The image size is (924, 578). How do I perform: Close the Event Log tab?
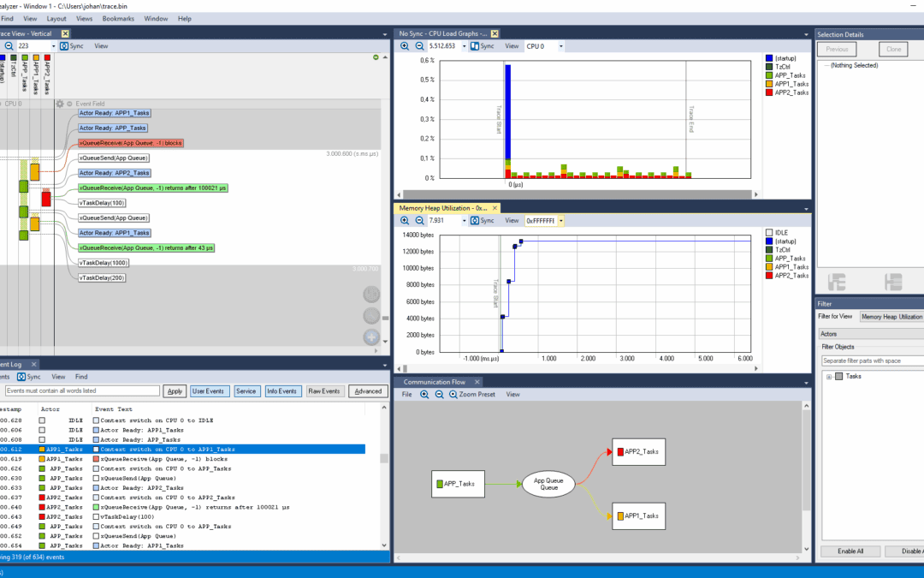[x=33, y=365]
